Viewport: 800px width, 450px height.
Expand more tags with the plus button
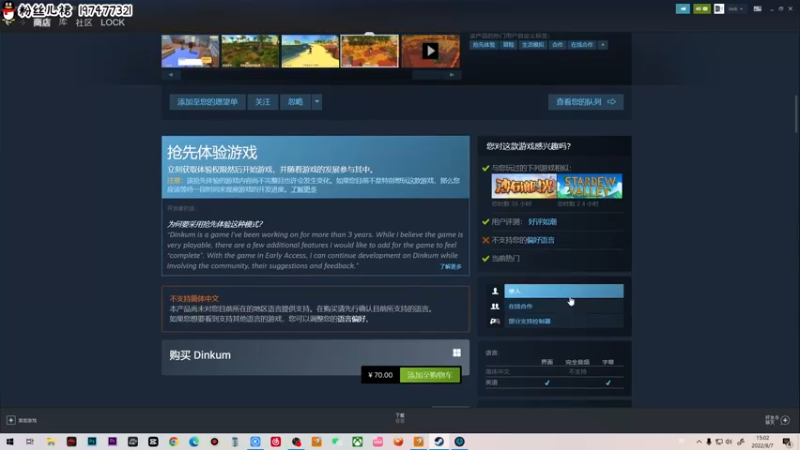pos(603,45)
